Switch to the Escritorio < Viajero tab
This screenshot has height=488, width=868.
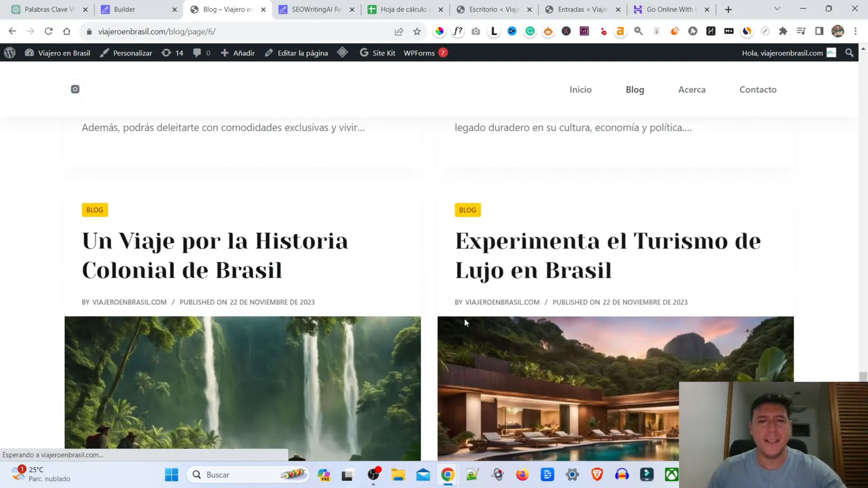(x=494, y=9)
